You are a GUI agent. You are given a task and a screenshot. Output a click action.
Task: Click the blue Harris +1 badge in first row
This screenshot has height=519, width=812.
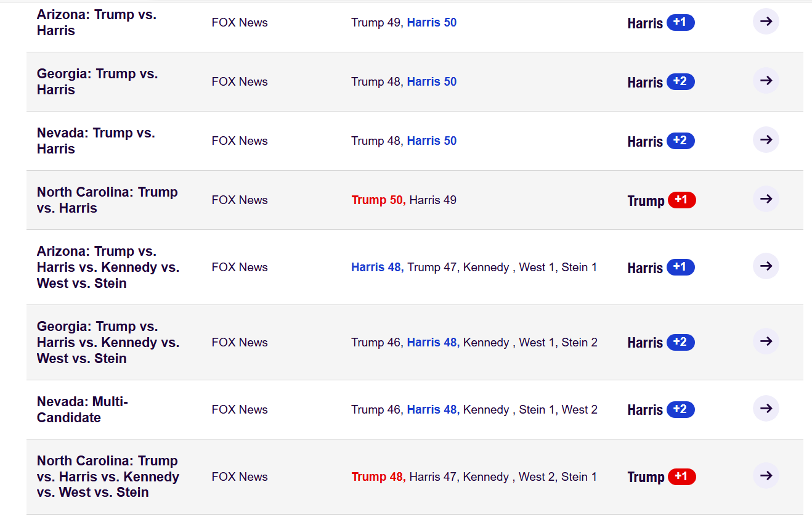point(680,23)
